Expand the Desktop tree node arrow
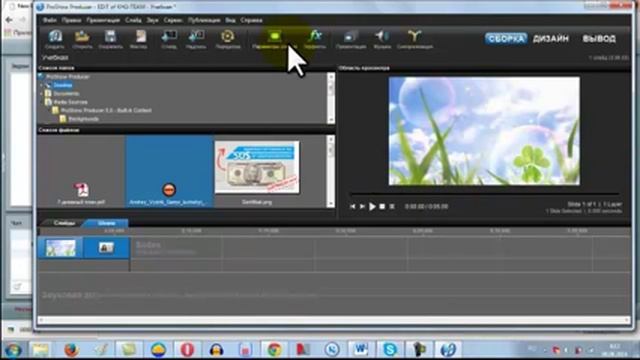 [x=41, y=85]
